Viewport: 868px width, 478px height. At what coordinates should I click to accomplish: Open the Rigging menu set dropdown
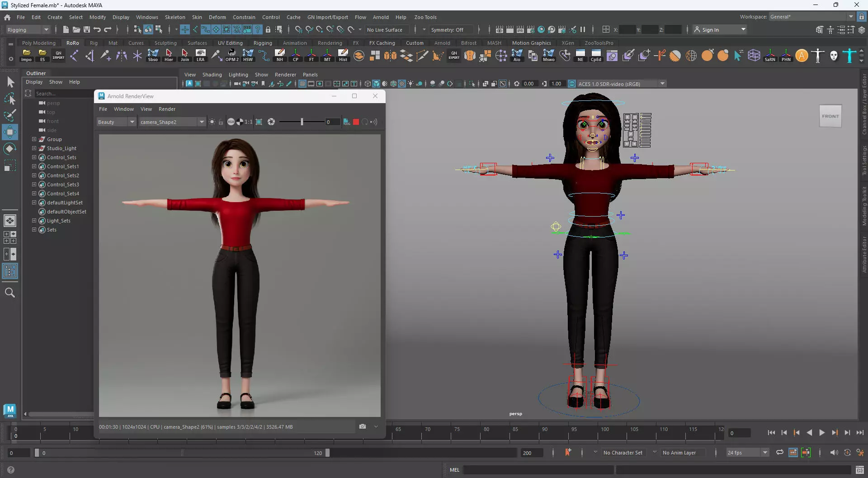28,30
